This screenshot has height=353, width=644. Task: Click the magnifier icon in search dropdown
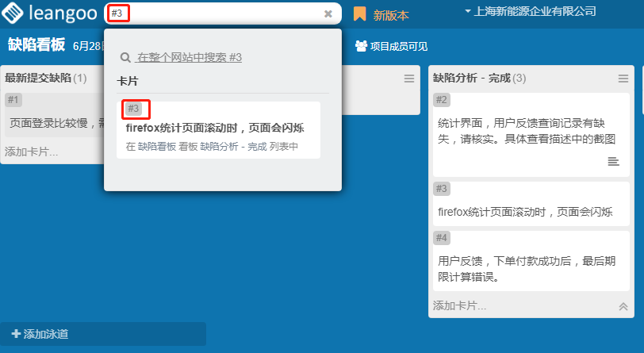pyautogui.click(x=125, y=58)
